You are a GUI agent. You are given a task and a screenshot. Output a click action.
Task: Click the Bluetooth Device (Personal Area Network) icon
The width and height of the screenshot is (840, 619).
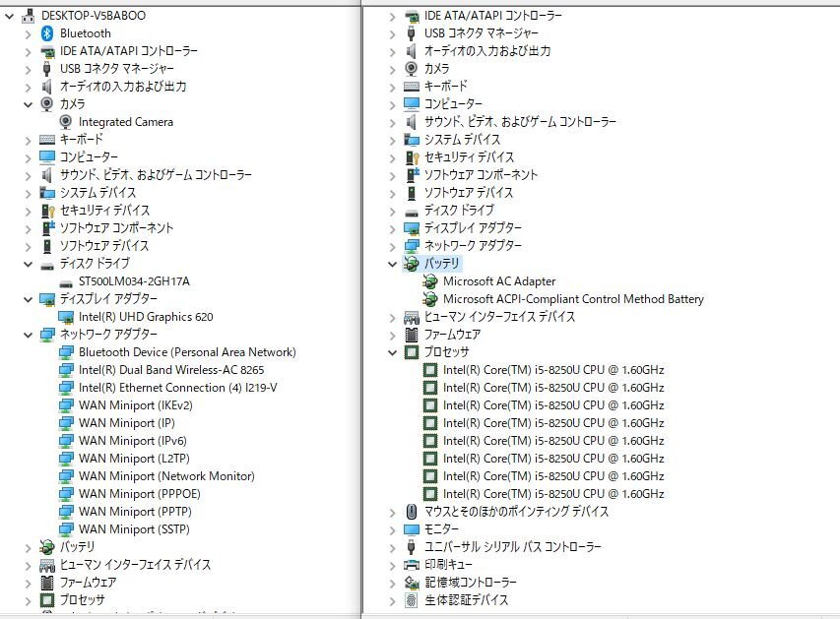(x=65, y=352)
